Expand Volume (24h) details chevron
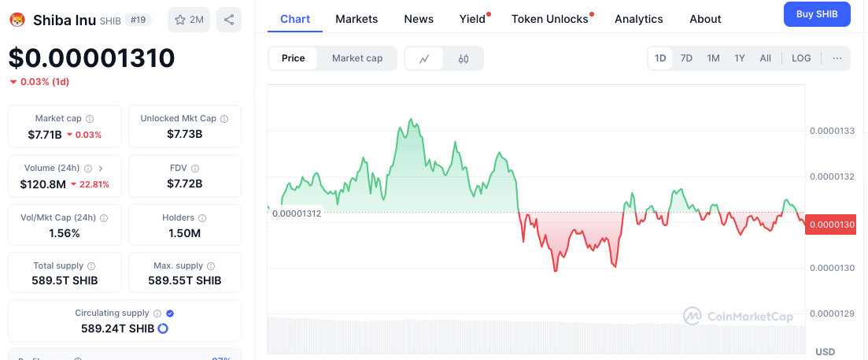This screenshot has width=868, height=360. [x=101, y=169]
